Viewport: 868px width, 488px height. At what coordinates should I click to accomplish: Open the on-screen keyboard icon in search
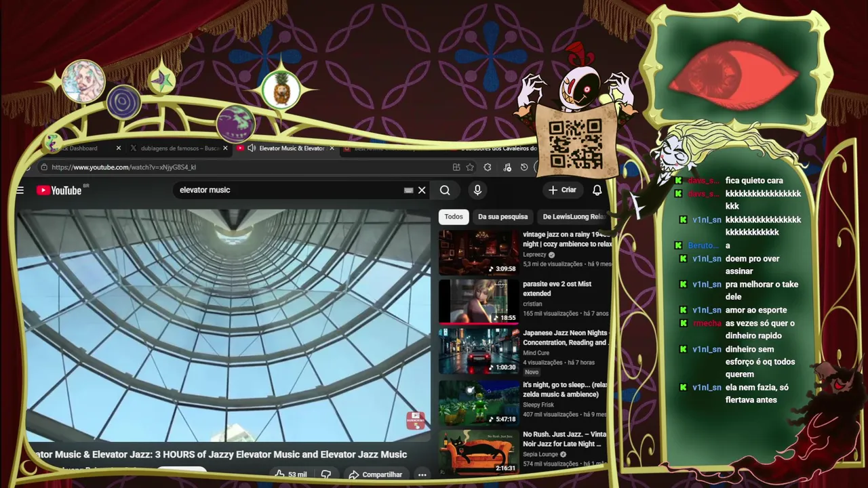pyautogui.click(x=408, y=190)
